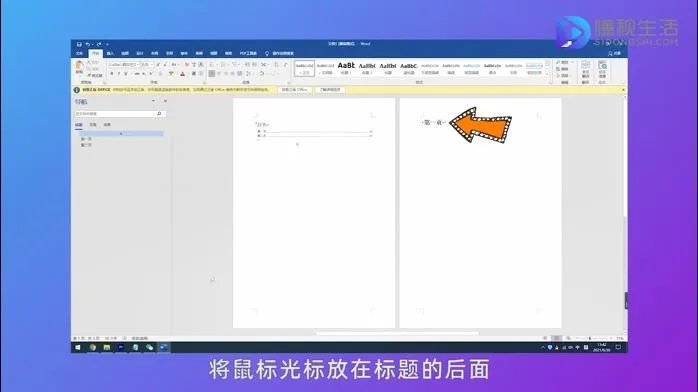
Task: Apply the 正文 style from the gallery
Action: [x=304, y=68]
